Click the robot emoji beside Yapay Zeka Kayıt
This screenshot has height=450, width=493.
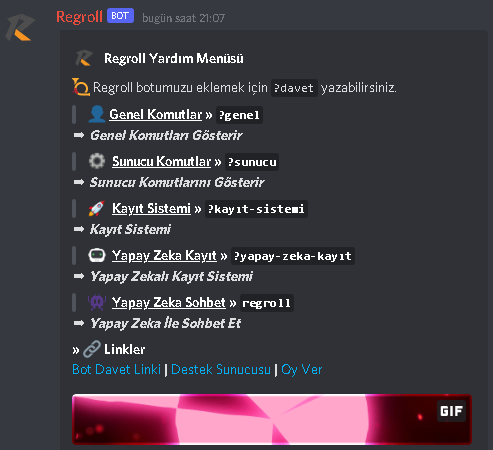tap(97, 255)
